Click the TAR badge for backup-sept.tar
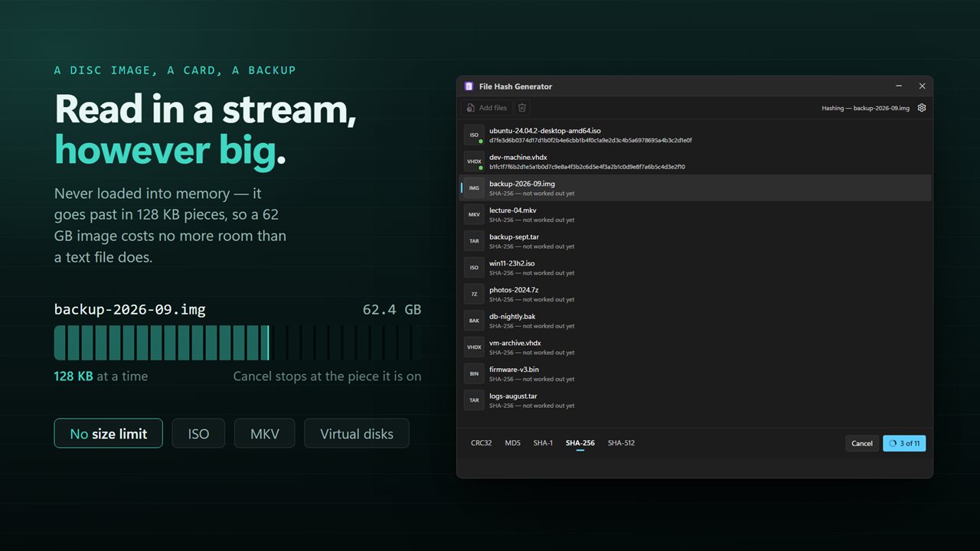 [474, 241]
